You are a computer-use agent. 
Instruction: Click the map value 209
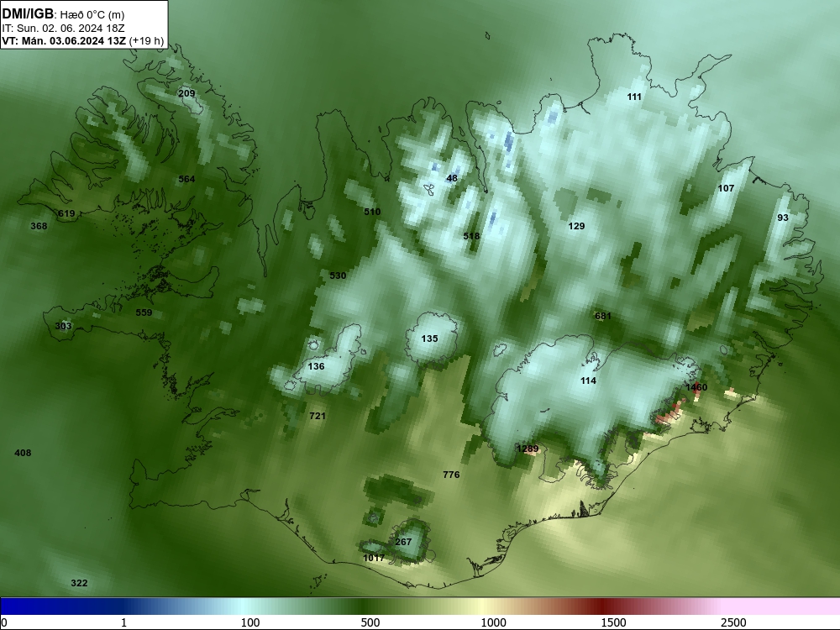point(186,93)
